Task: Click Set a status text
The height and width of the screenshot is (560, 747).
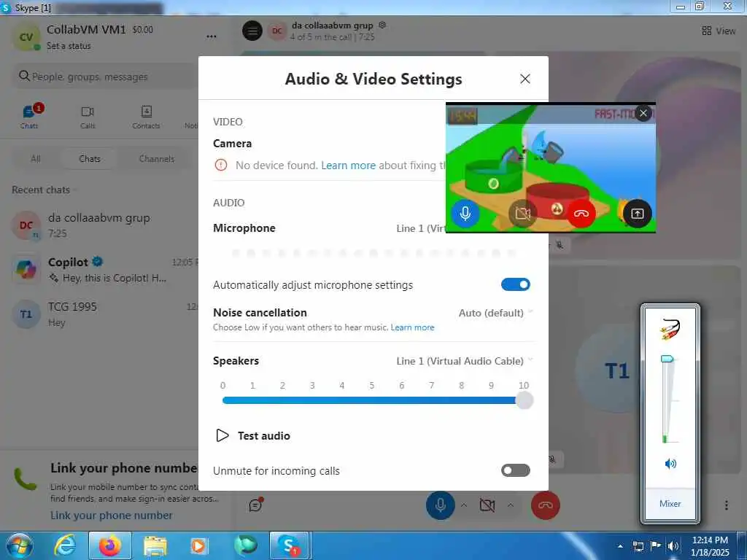Action: point(69,46)
